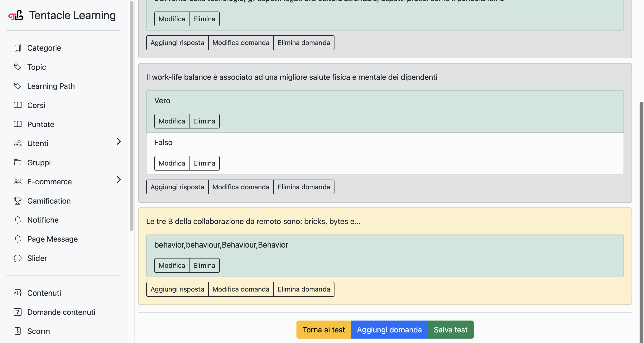Expand the Utenti submenu chevron
This screenshot has height=343, width=644.
(119, 141)
